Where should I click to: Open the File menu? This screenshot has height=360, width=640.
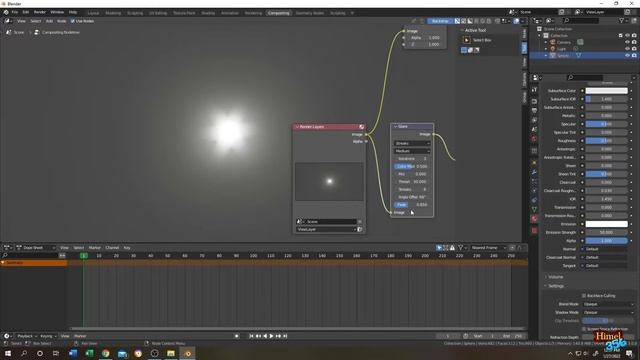(x=15, y=12)
